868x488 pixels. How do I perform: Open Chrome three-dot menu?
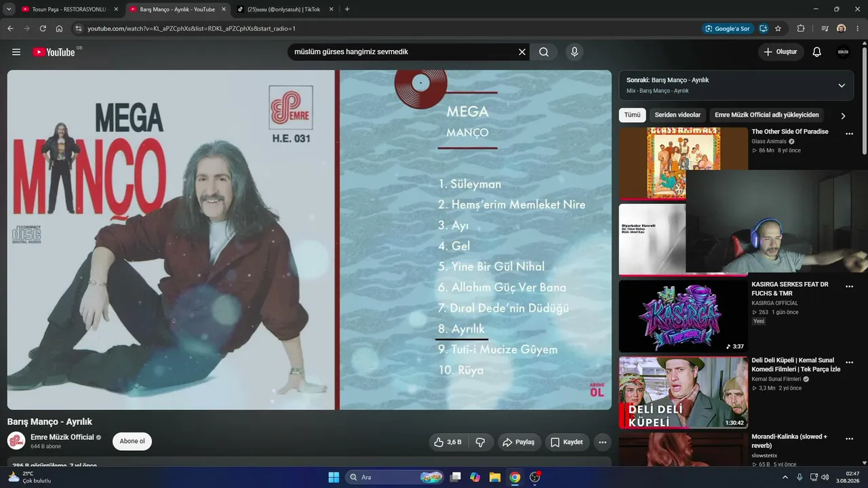point(858,28)
